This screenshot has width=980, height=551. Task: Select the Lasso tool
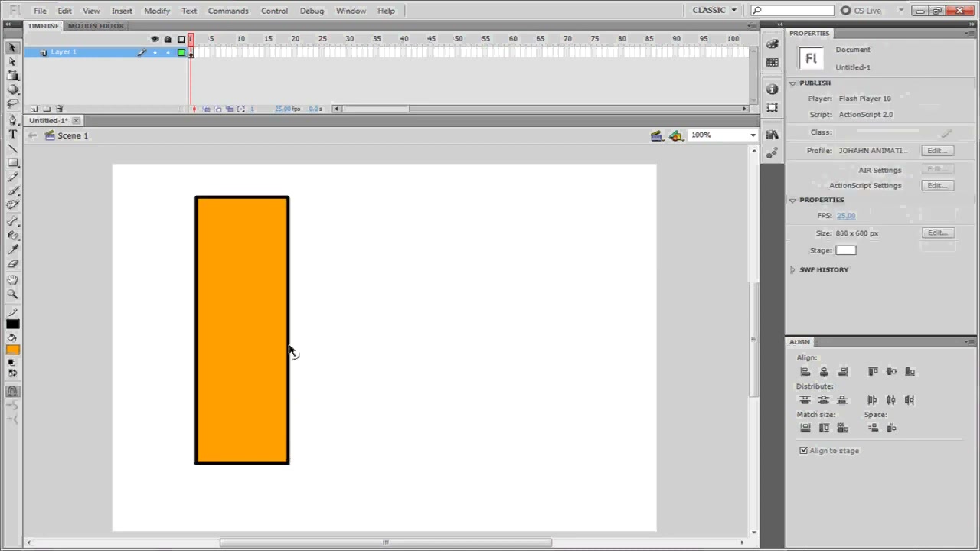[12, 103]
